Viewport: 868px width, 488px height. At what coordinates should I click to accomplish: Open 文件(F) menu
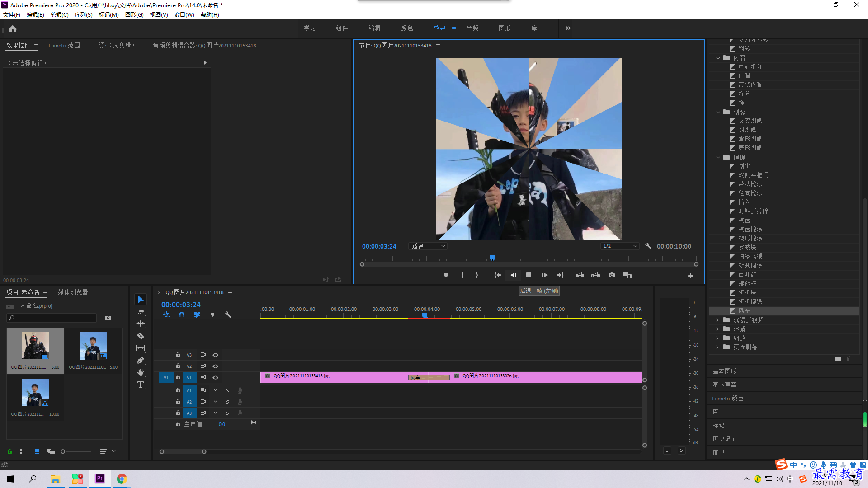(x=12, y=15)
